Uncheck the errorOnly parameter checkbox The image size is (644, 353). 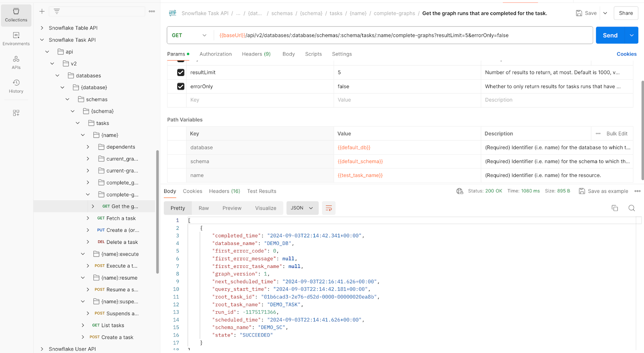click(181, 87)
